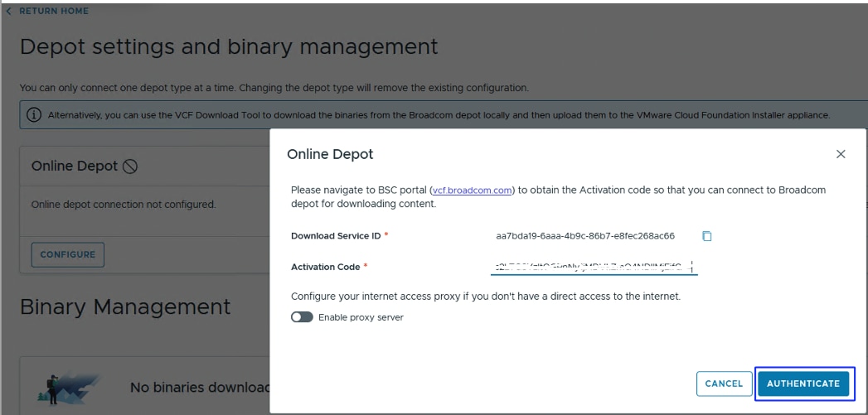Click the CONFIGURE button under Online Depot
Image resolution: width=868 pixels, height=415 pixels.
[x=67, y=254]
